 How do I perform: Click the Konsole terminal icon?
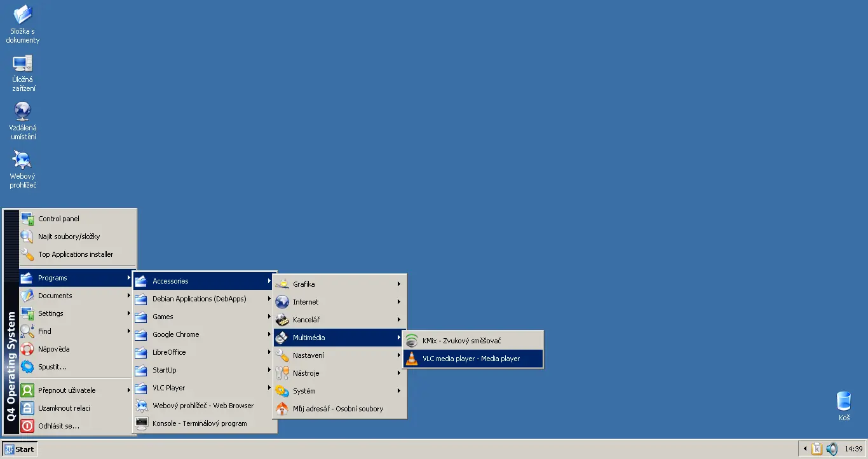tap(142, 423)
